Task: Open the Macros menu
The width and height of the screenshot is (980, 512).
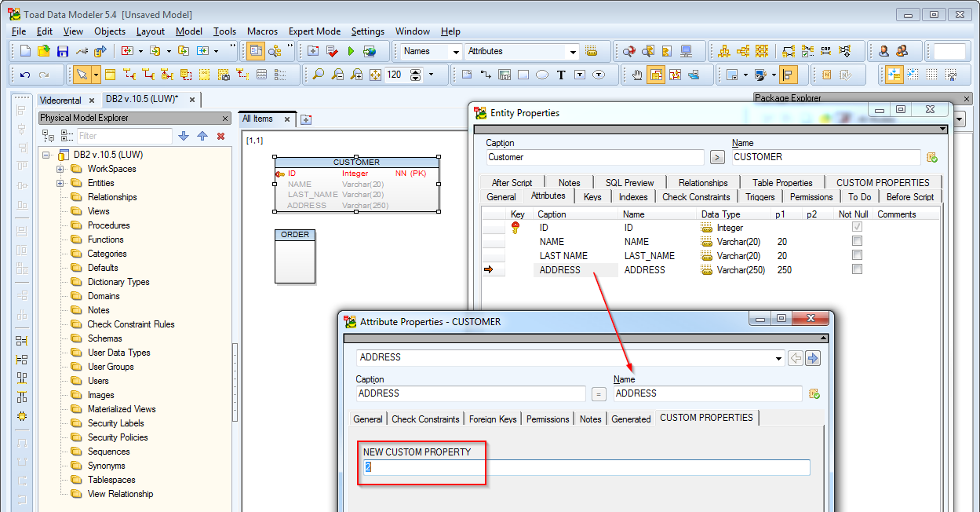Action: 262,31
